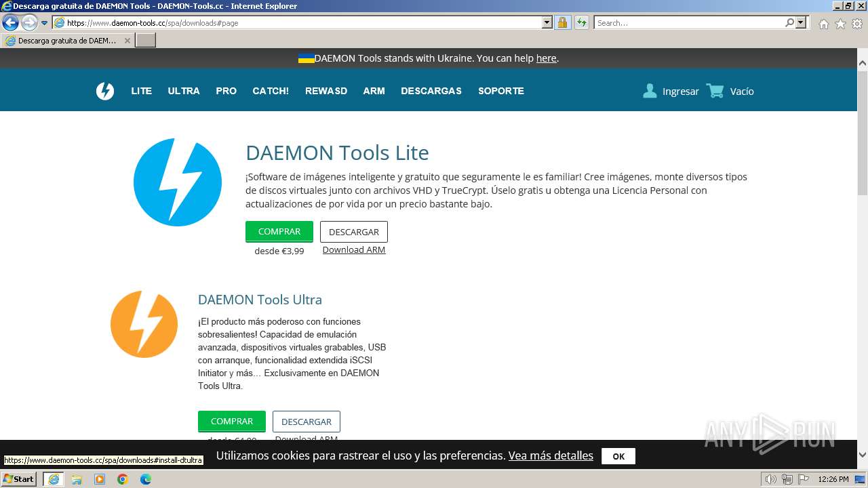Open media player taskbar icon
The image size is (868, 488).
click(x=100, y=479)
